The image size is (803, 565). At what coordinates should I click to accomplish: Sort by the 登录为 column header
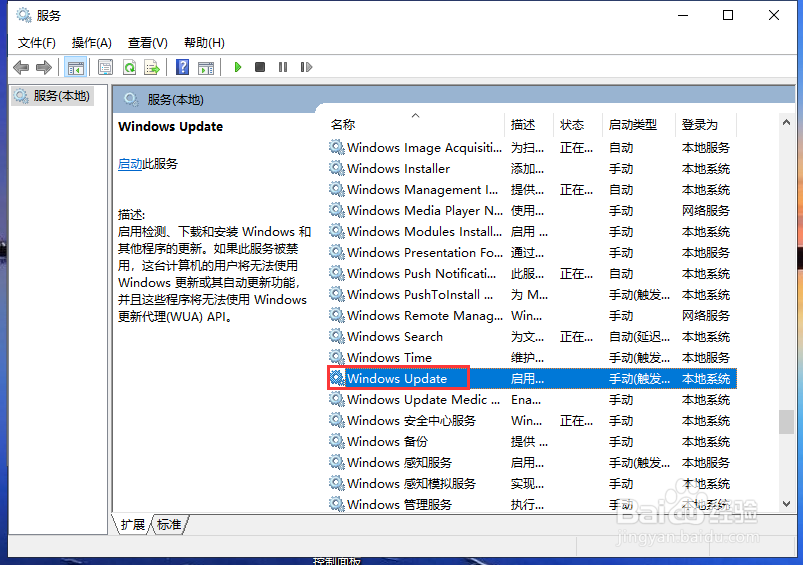(x=706, y=124)
